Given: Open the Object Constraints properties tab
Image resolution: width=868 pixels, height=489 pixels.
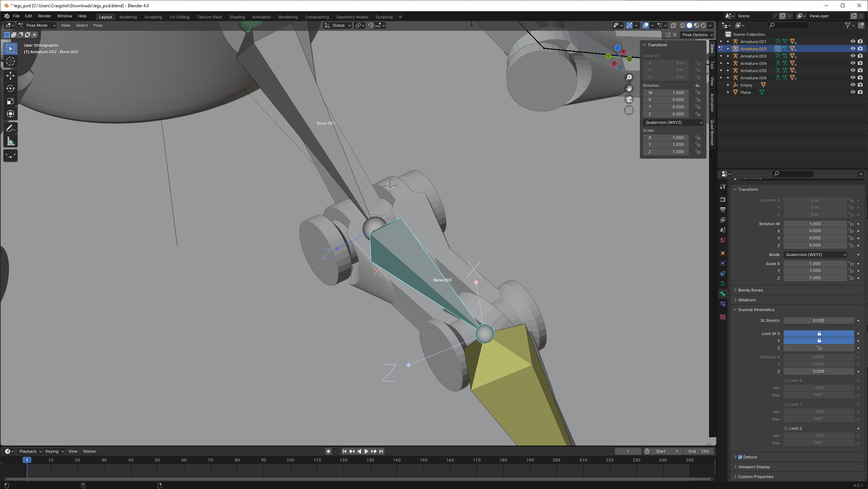Looking at the screenshot, I should point(723,273).
